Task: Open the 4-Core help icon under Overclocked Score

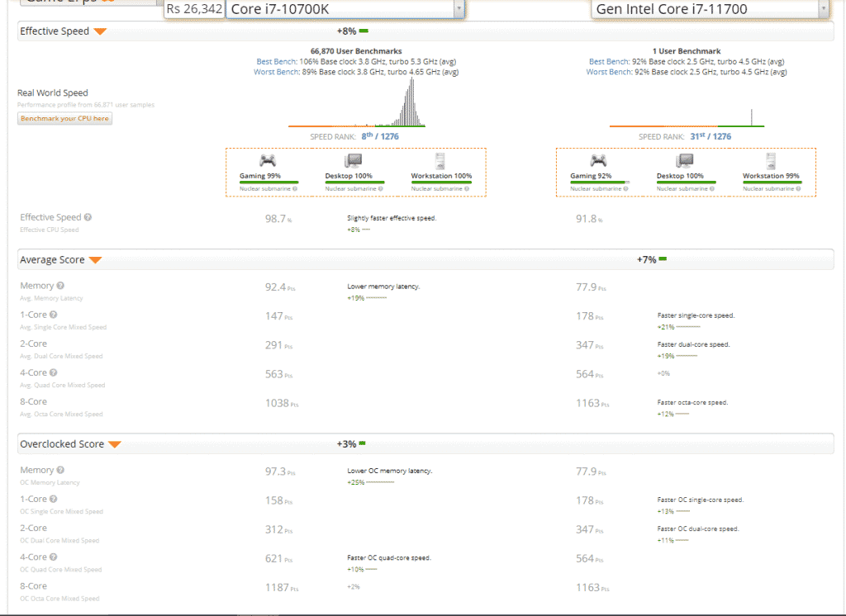Action: [x=54, y=557]
